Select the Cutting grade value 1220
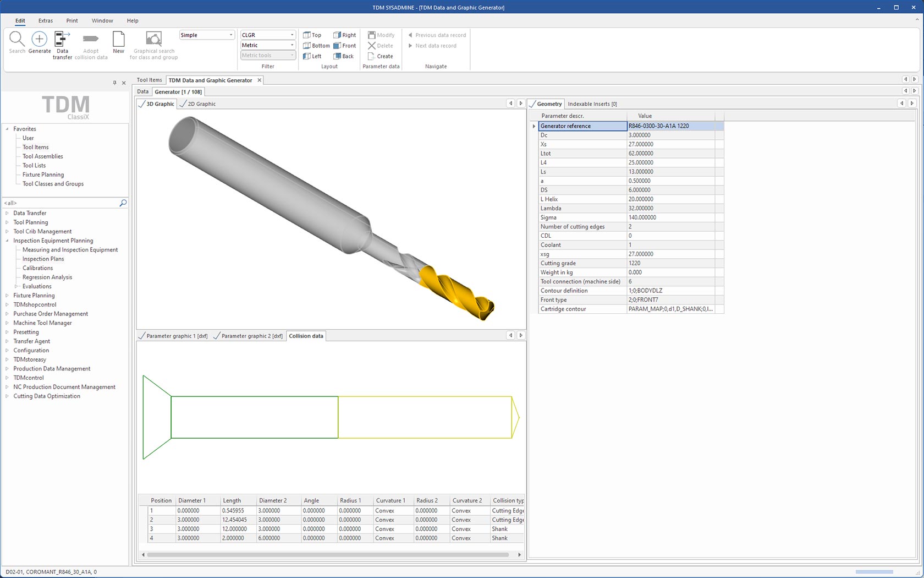This screenshot has height=578, width=924. [x=671, y=264]
